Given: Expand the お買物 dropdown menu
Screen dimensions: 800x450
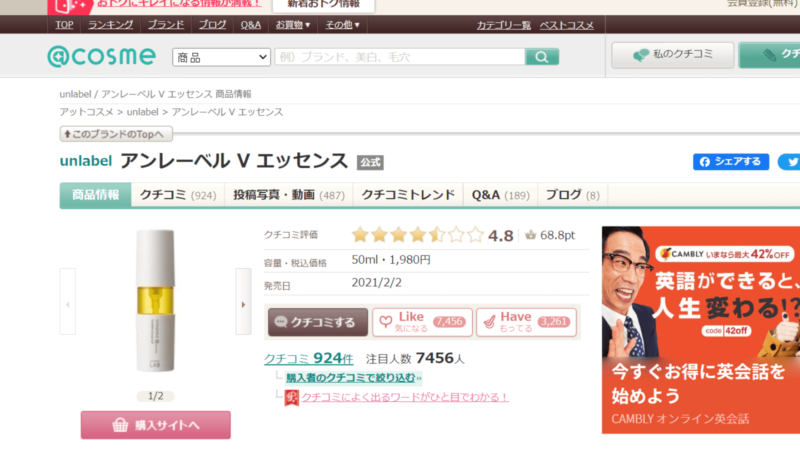Looking at the screenshot, I should tap(293, 24).
